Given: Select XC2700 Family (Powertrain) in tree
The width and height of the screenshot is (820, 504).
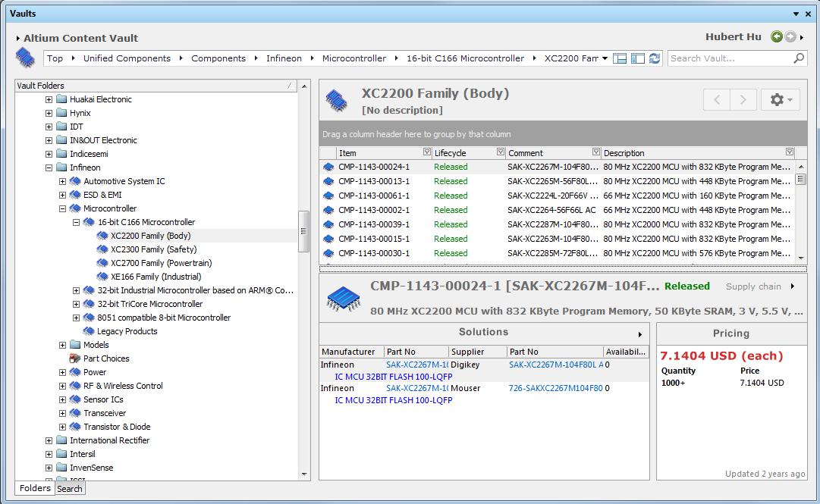Looking at the screenshot, I should (161, 263).
